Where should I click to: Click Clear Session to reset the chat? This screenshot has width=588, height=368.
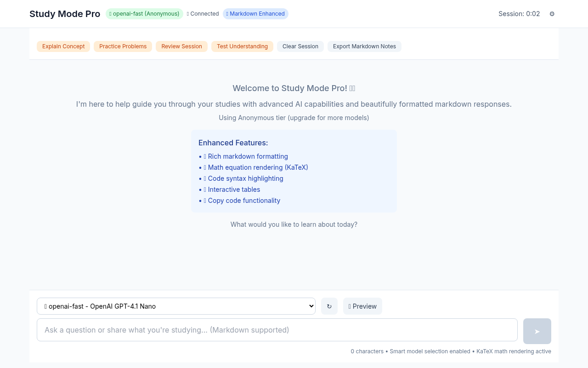click(x=300, y=46)
